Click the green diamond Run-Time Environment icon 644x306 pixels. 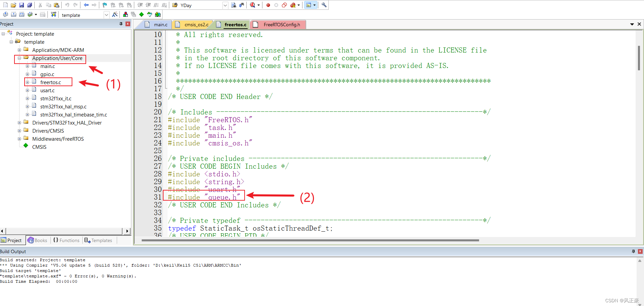(141, 14)
